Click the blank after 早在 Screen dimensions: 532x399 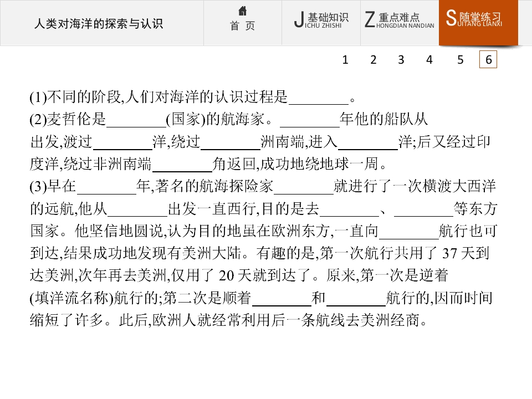pyautogui.click(x=106, y=187)
